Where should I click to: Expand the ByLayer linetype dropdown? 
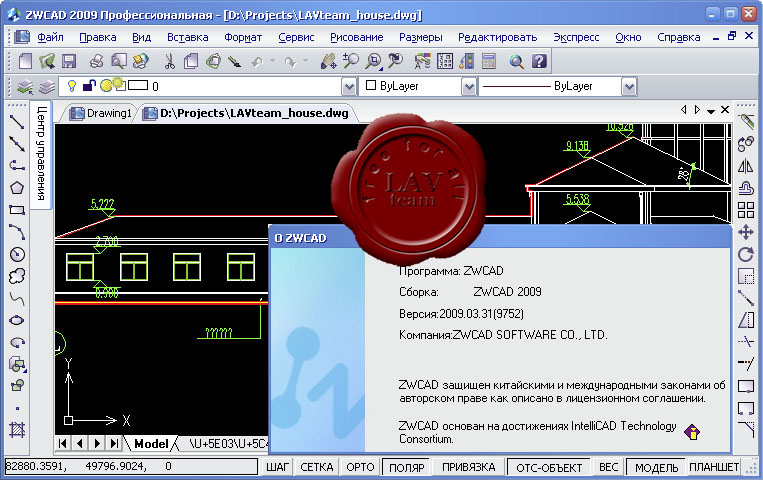coord(629,87)
